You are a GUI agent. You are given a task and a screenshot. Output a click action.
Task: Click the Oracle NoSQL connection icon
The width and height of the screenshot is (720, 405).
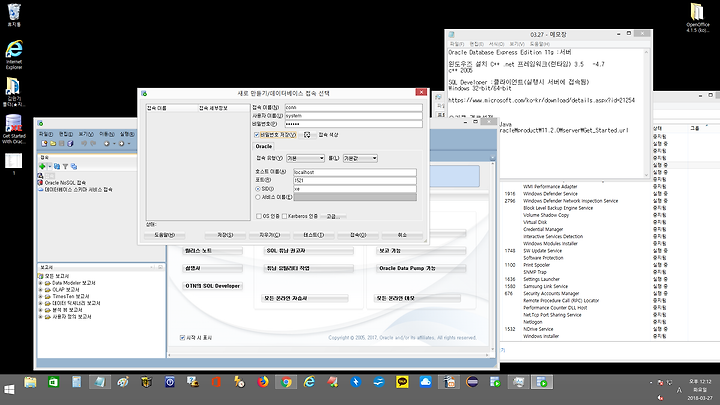pyautogui.click(x=40, y=183)
